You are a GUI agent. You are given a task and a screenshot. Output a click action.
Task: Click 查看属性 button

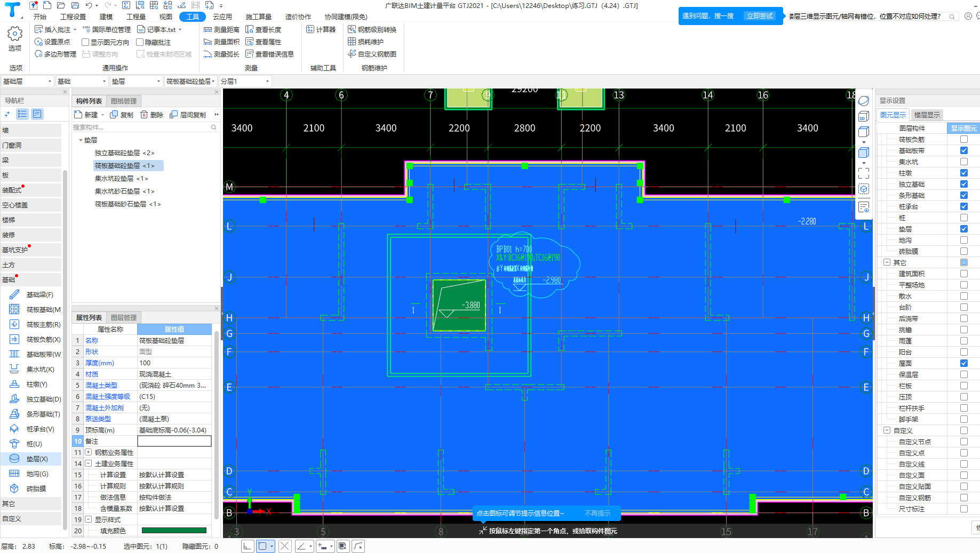point(264,42)
